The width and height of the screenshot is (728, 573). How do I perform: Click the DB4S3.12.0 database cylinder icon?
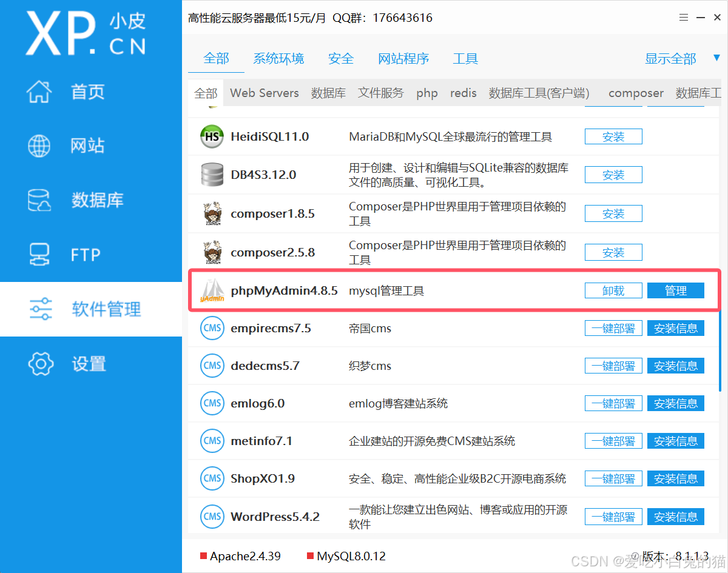[x=212, y=175]
